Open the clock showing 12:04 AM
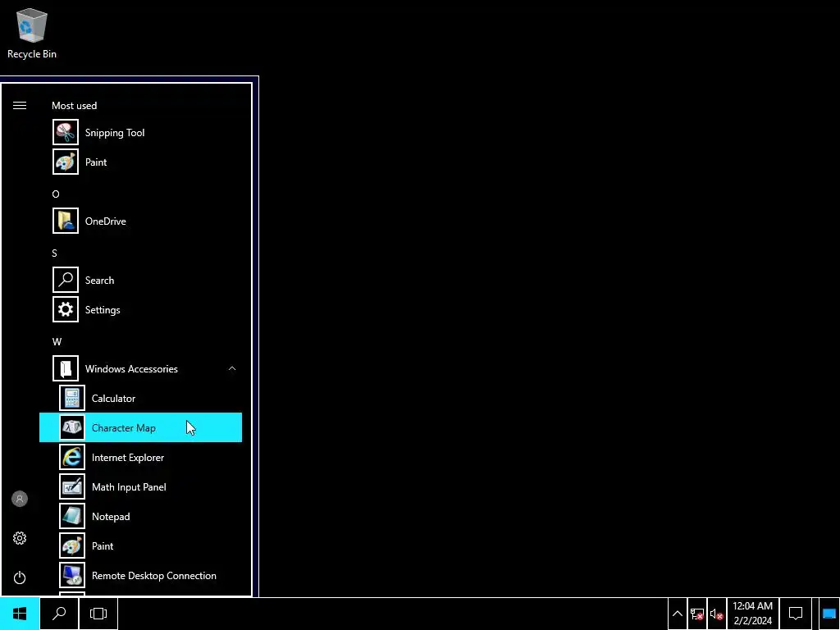Screen dimensions: 840x630 753,614
